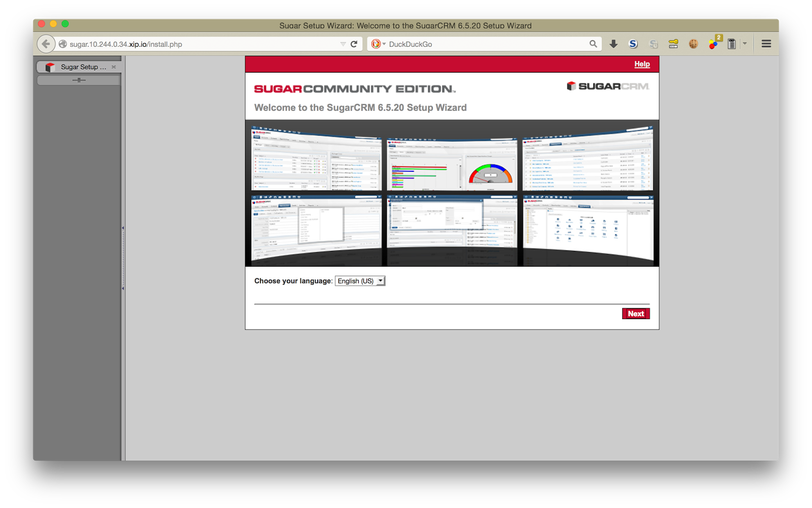The width and height of the screenshot is (812, 508).
Task: Open the URL history dropdown arrow
Action: click(343, 44)
